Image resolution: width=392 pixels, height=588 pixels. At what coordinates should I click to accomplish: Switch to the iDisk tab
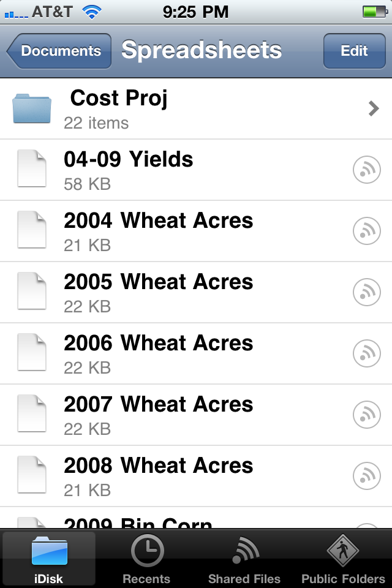tap(48, 559)
